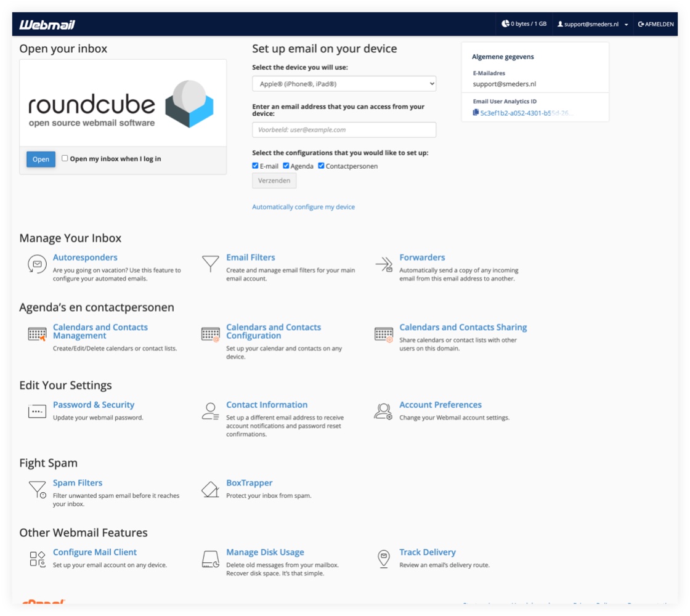Click the Email Filters funnel icon
This screenshot has width=690, height=616.
point(210,264)
